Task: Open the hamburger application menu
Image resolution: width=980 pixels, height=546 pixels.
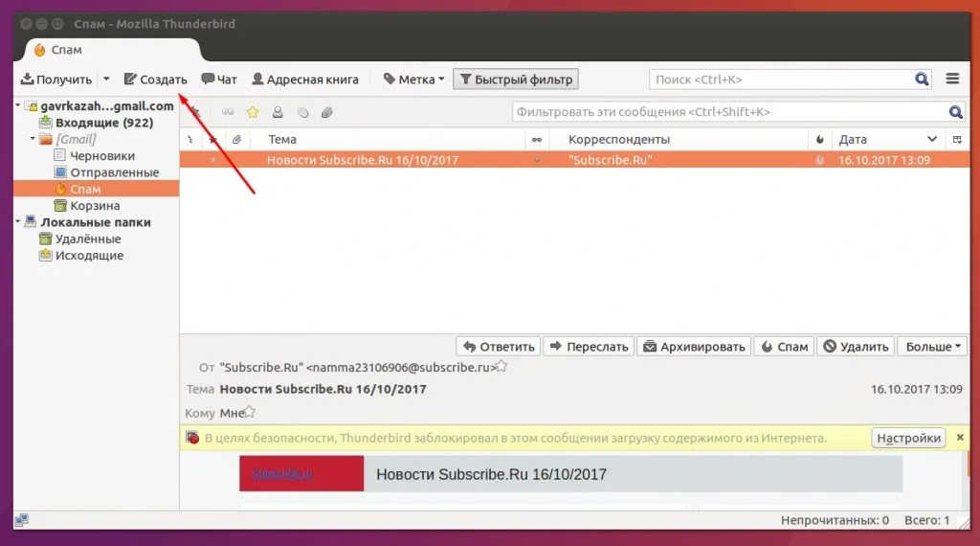Action: pos(952,79)
